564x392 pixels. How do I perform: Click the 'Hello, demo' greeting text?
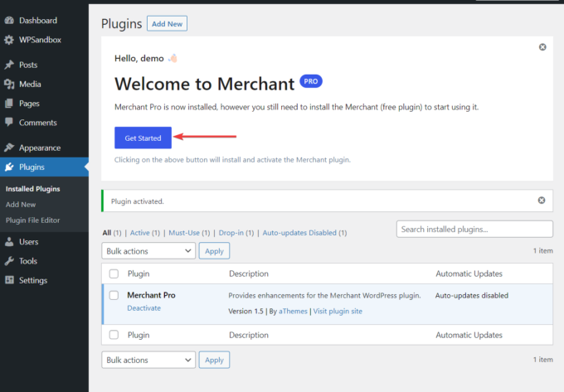point(139,59)
